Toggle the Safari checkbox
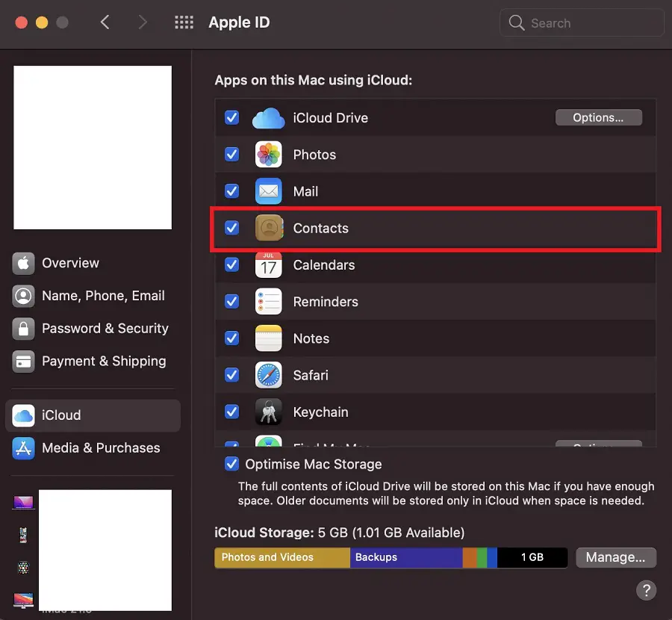This screenshot has height=620, width=672. [x=232, y=375]
